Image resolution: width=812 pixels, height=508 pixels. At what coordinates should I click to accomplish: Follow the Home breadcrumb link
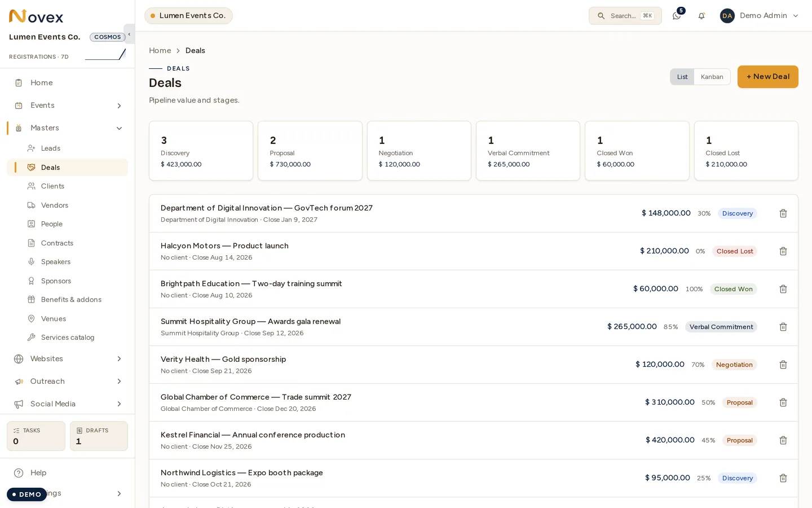point(160,51)
